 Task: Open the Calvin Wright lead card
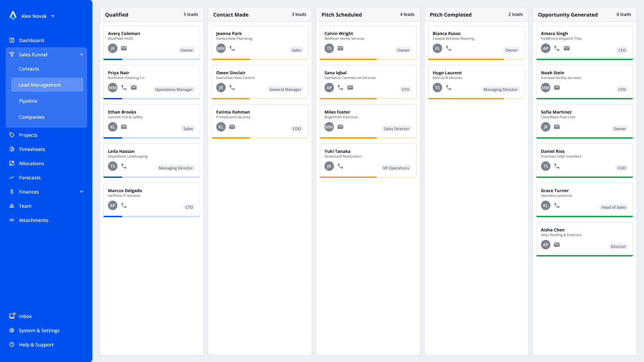pyautogui.click(x=368, y=43)
